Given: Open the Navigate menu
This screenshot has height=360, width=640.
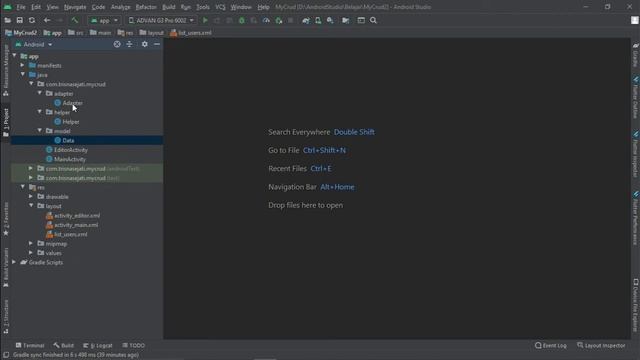Looking at the screenshot, I should (x=75, y=7).
